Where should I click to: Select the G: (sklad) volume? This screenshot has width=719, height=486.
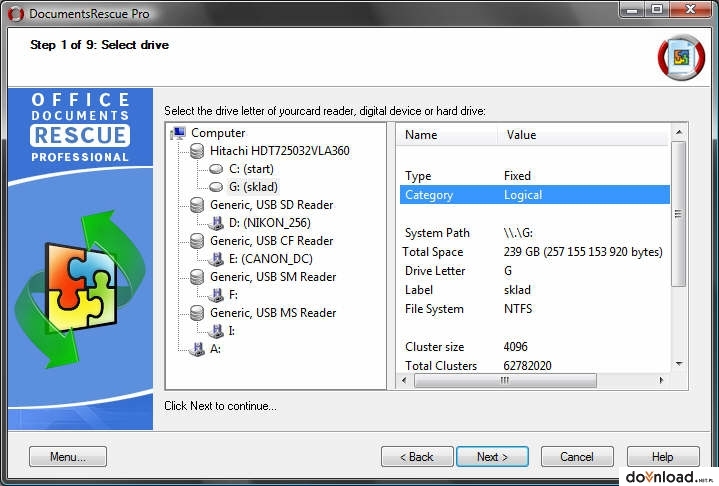tap(253, 187)
